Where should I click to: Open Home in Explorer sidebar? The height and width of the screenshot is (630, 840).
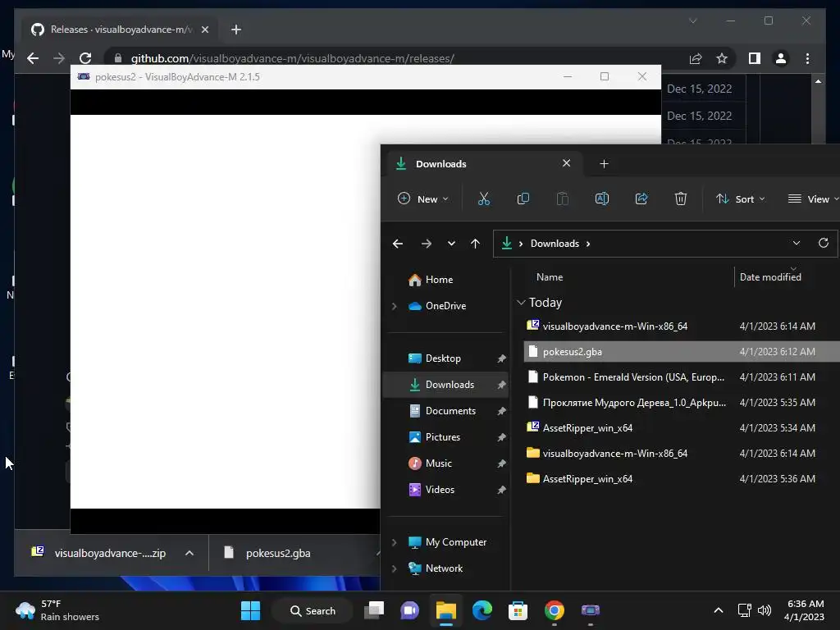coord(431,280)
